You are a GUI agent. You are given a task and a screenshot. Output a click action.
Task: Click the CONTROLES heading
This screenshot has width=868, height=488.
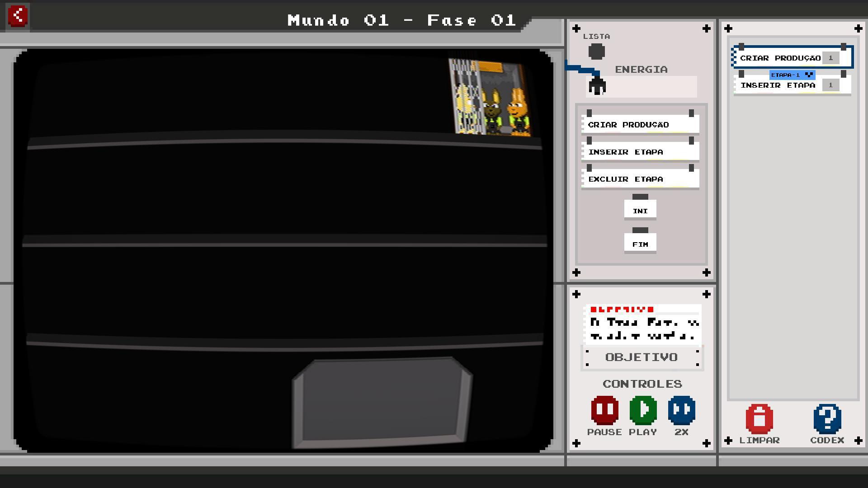pyautogui.click(x=642, y=384)
